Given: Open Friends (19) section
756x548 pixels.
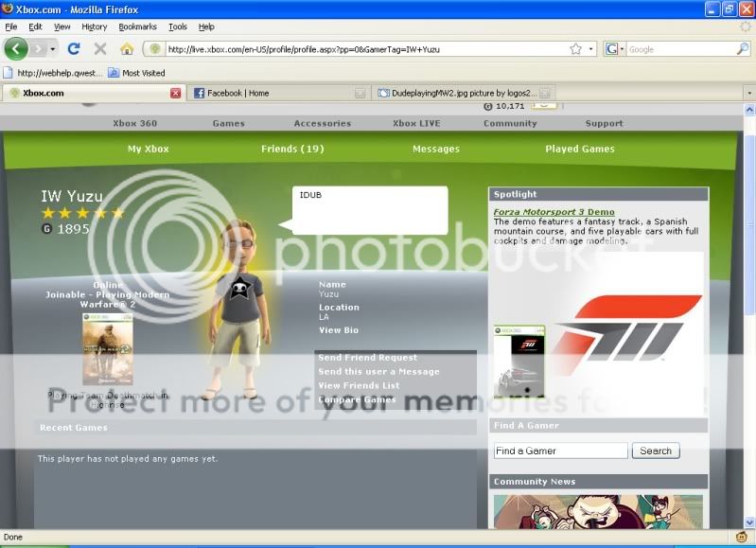Looking at the screenshot, I should coord(292,149).
